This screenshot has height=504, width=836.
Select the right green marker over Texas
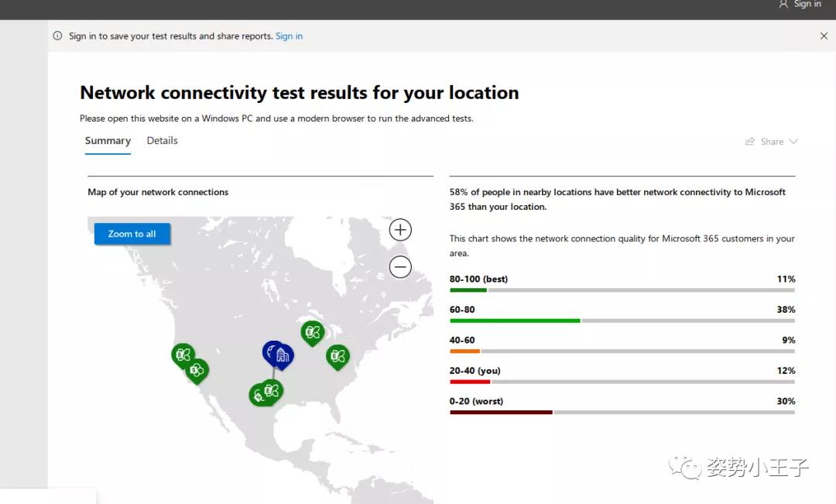click(272, 391)
